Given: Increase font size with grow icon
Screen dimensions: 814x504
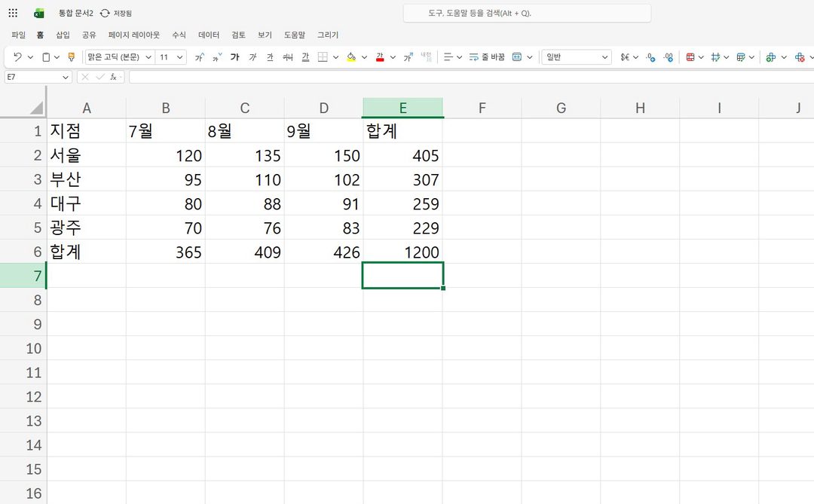Looking at the screenshot, I should click(x=199, y=57).
